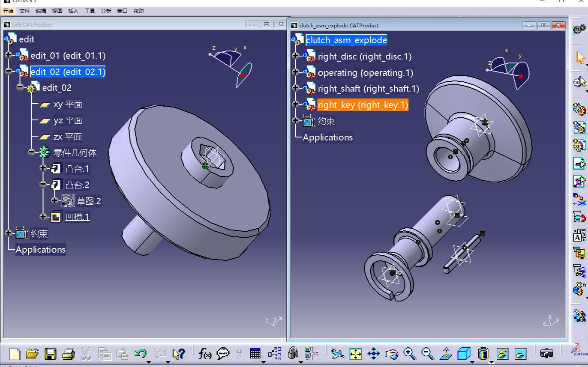
Task: Click the camera Capture icon
Action: (x=546, y=354)
